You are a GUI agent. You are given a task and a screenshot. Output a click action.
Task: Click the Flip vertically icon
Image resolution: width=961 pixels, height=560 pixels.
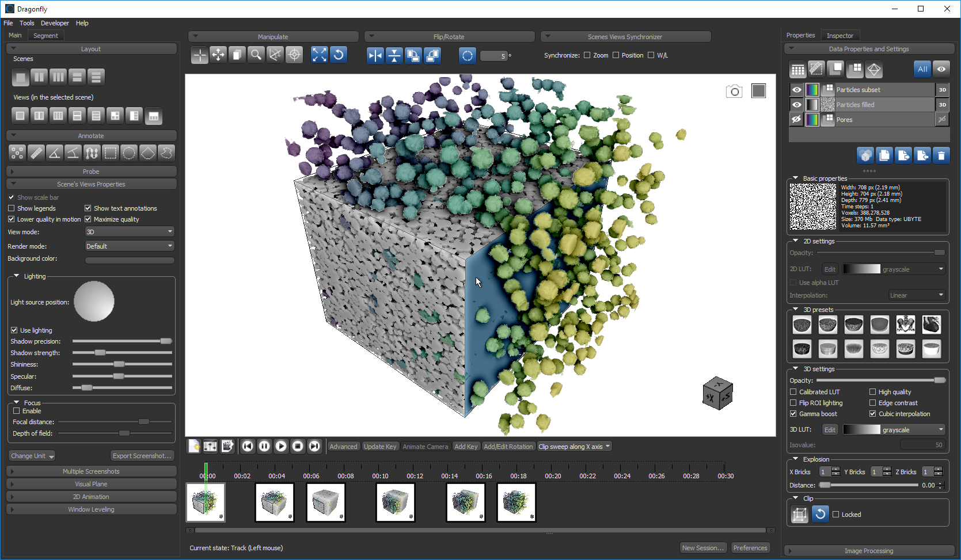click(x=394, y=55)
